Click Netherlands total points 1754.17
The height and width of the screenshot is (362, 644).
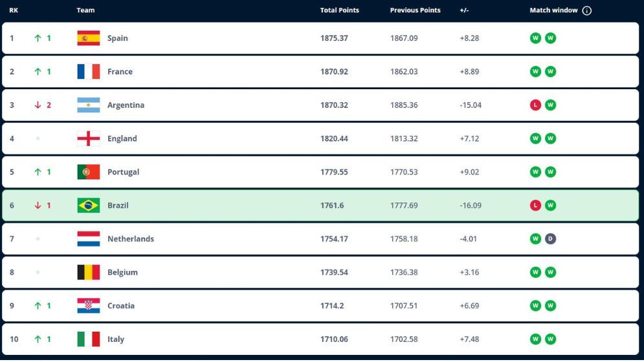(334, 239)
